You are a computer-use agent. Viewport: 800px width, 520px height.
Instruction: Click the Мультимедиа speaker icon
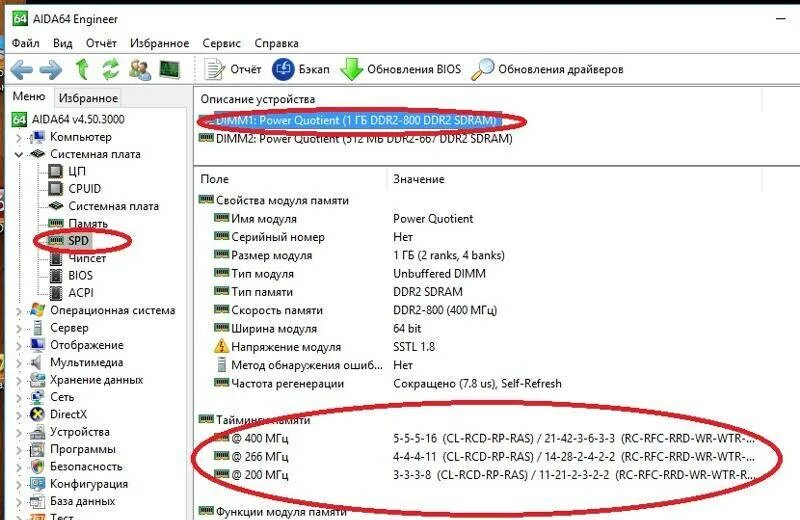[37, 363]
